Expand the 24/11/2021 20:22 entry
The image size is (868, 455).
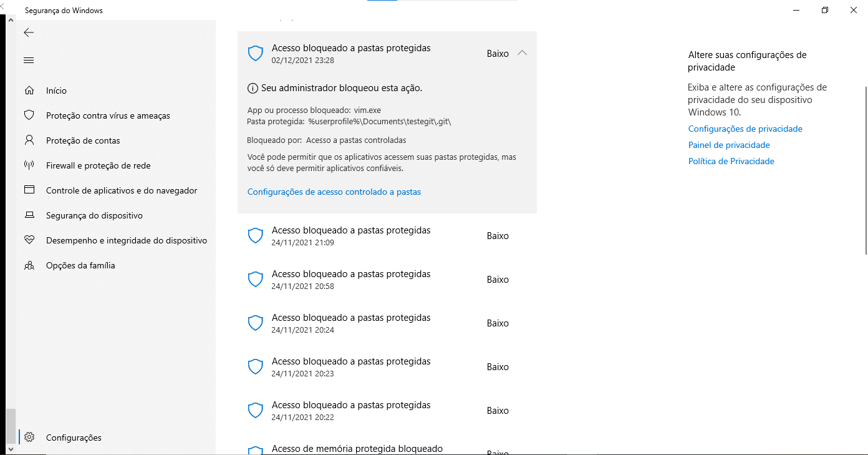pyautogui.click(x=387, y=411)
